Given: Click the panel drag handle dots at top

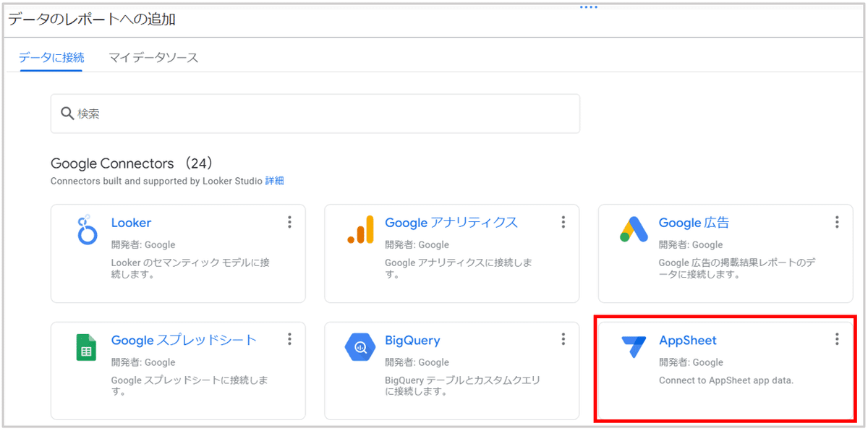Looking at the screenshot, I should click(x=588, y=7).
